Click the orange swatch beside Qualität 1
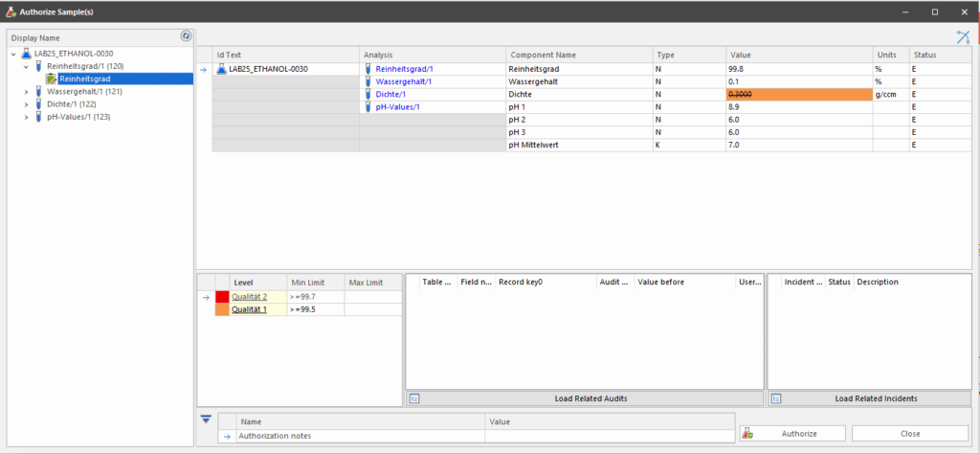The height and width of the screenshot is (454, 980). click(222, 309)
